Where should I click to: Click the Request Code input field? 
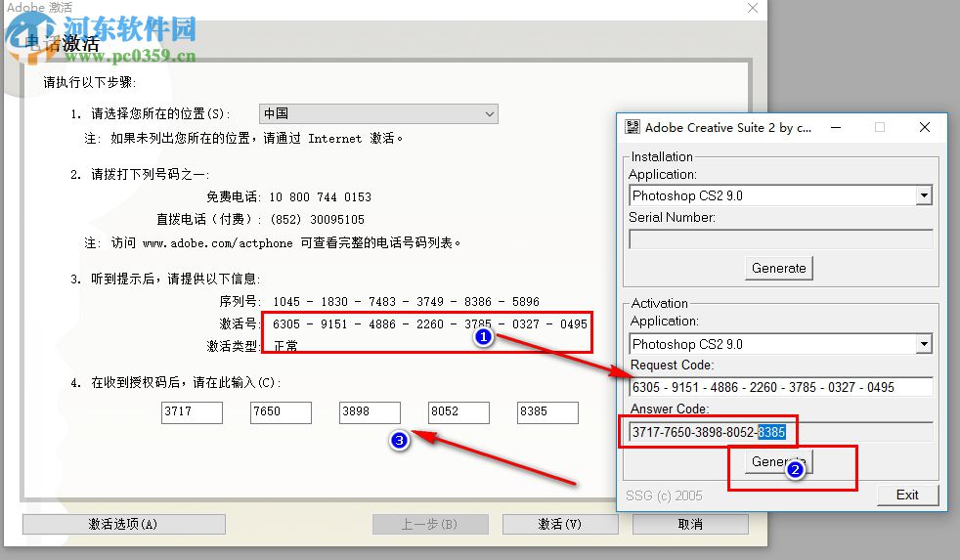[x=781, y=387]
